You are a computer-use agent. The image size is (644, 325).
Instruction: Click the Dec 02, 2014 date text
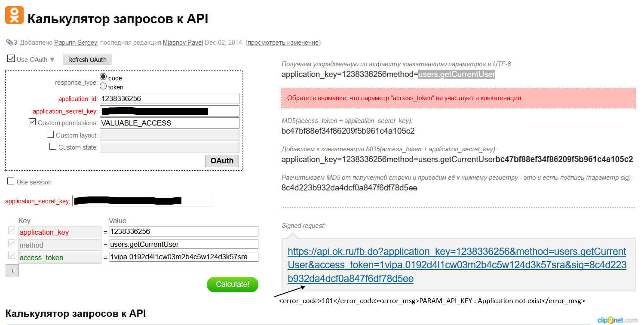(x=224, y=43)
